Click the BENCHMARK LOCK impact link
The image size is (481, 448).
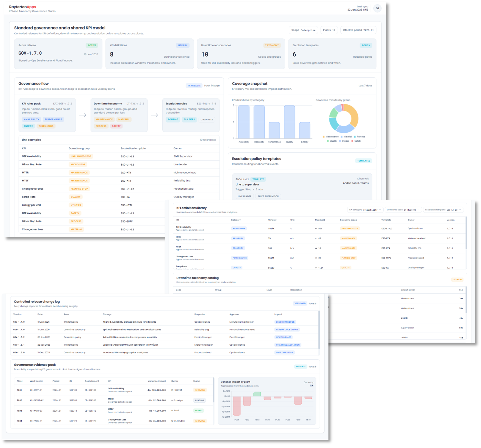point(285,322)
